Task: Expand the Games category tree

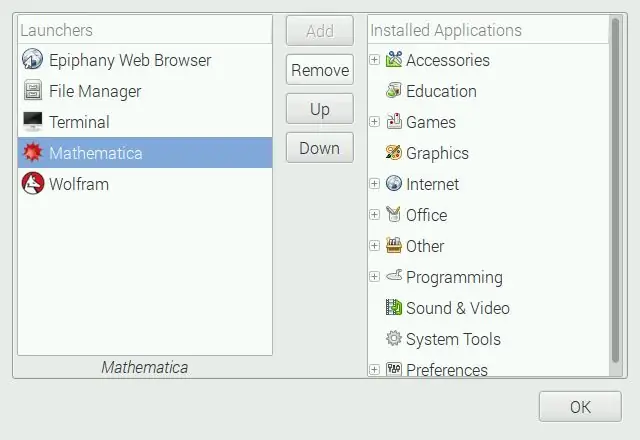Action: (x=374, y=122)
